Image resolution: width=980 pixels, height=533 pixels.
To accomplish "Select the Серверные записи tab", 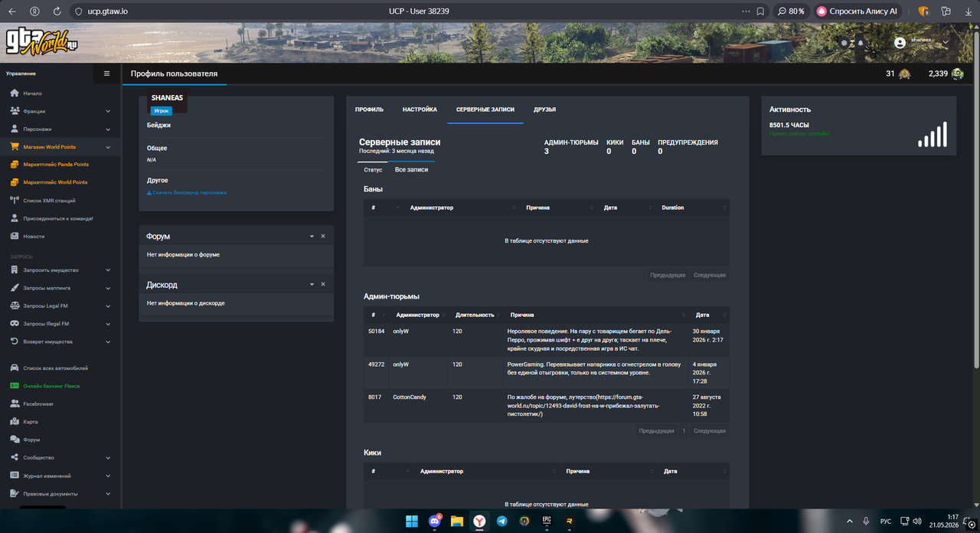I will 485,110.
